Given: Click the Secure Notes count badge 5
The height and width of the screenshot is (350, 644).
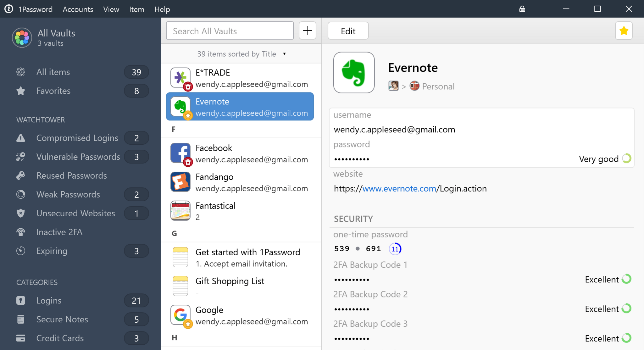Looking at the screenshot, I should click(x=136, y=319).
